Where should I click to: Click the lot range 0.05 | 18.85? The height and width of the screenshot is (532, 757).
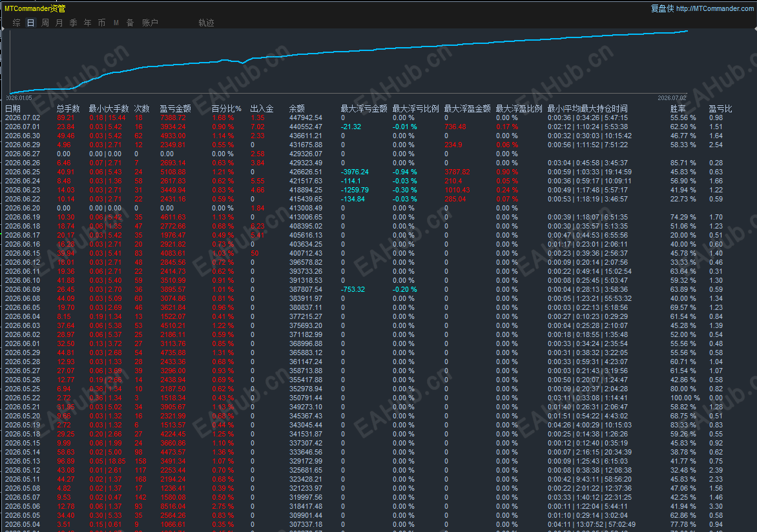pyautogui.click(x=107, y=461)
